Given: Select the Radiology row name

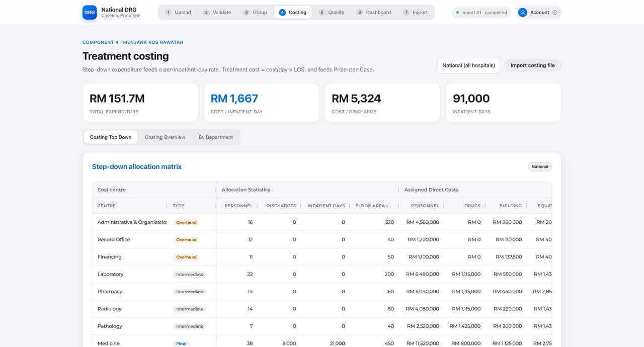Looking at the screenshot, I should (x=110, y=309).
